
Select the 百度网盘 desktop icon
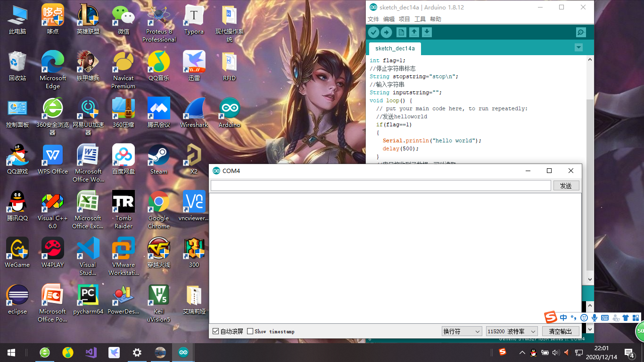(x=124, y=160)
